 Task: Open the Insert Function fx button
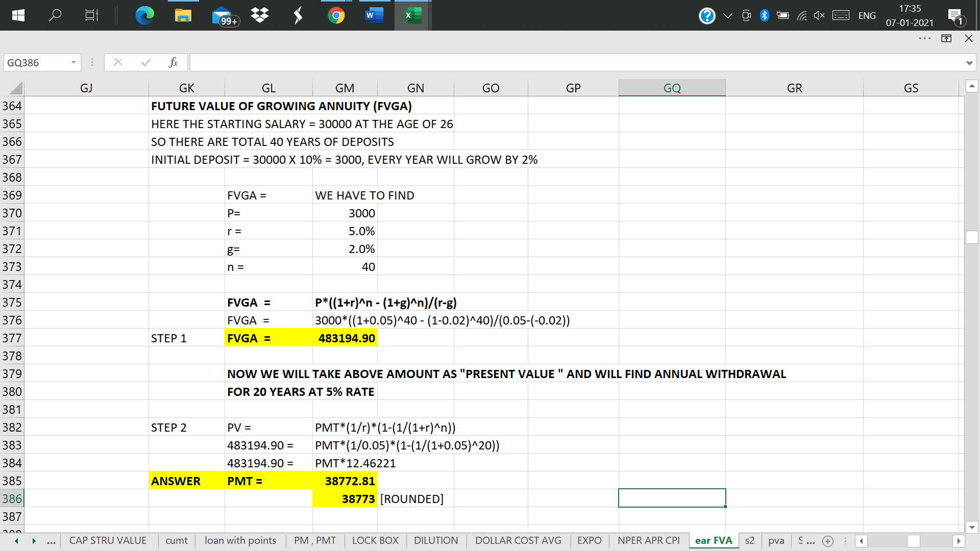pyautogui.click(x=173, y=62)
